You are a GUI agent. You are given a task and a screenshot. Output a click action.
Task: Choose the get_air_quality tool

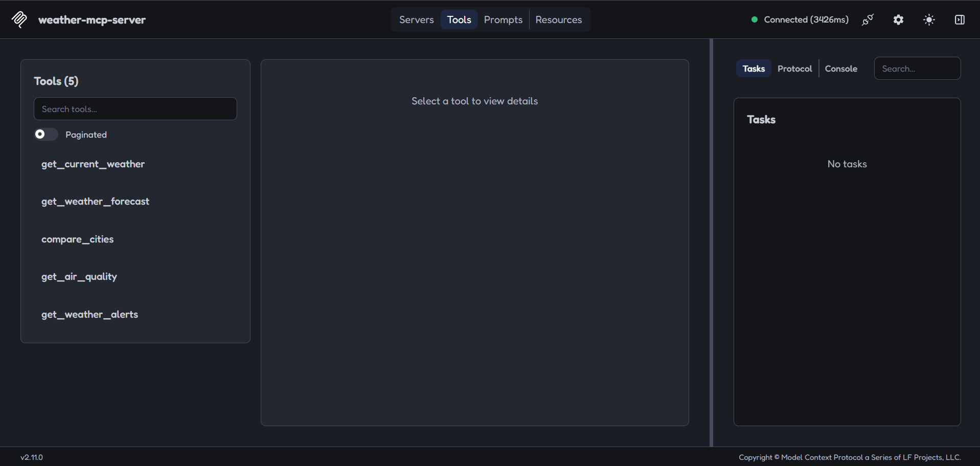coord(135,277)
